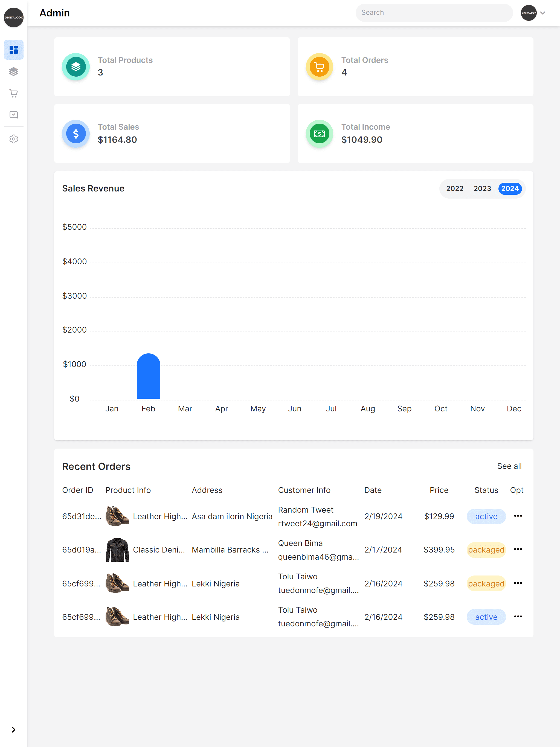Screen dimensions: 560x747
Task: Open the checklist icon in sidebar
Action: (13, 115)
